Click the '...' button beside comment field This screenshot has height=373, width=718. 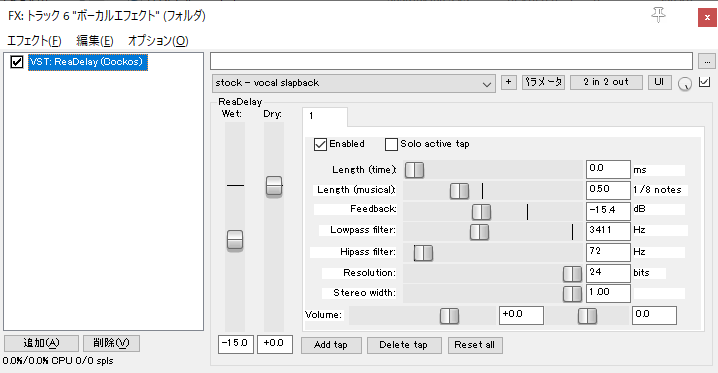click(x=707, y=61)
